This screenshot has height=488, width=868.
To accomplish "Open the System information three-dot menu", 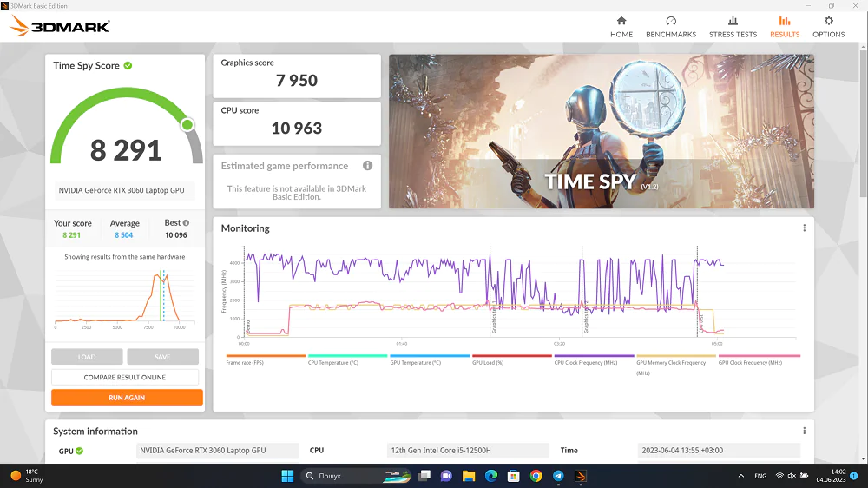I will tap(804, 431).
